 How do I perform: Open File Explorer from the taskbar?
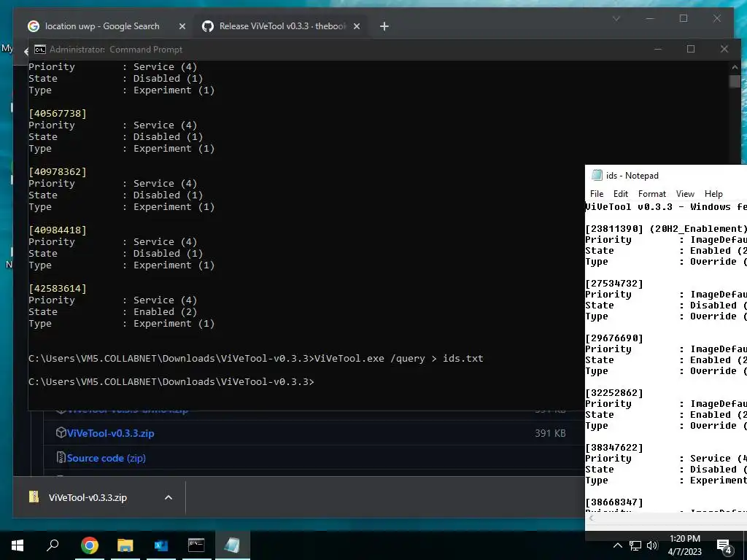click(125, 545)
